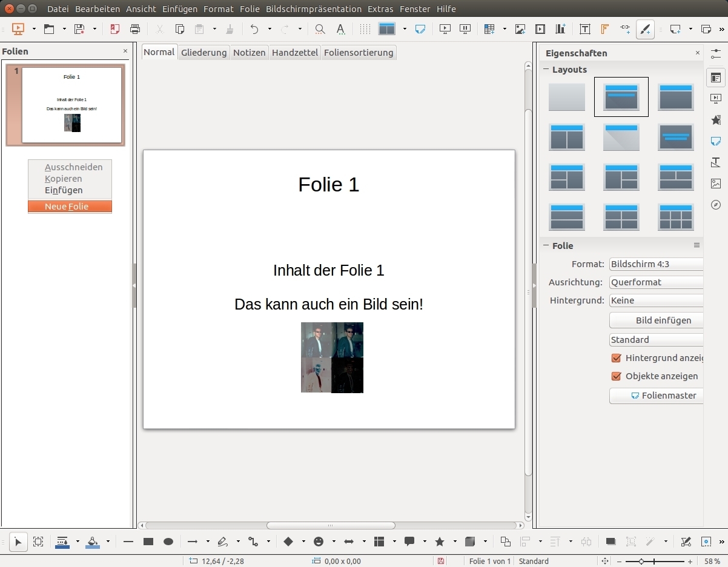
Task: Click the export as PDF icon
Action: [x=115, y=29]
